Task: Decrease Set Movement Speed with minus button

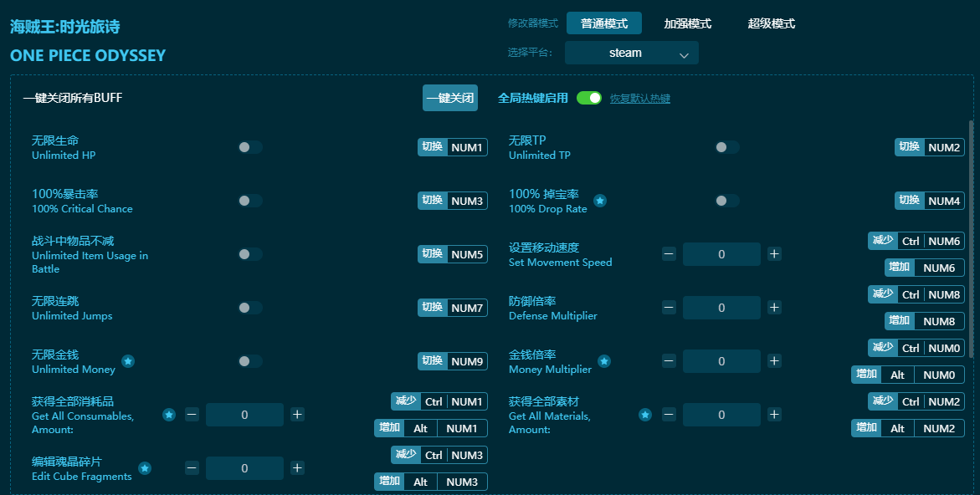Action: [669, 254]
